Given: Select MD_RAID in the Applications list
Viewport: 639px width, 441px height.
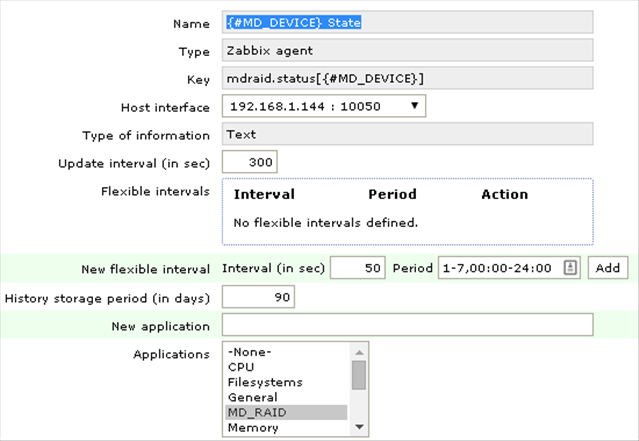Looking at the screenshot, I should [286, 412].
